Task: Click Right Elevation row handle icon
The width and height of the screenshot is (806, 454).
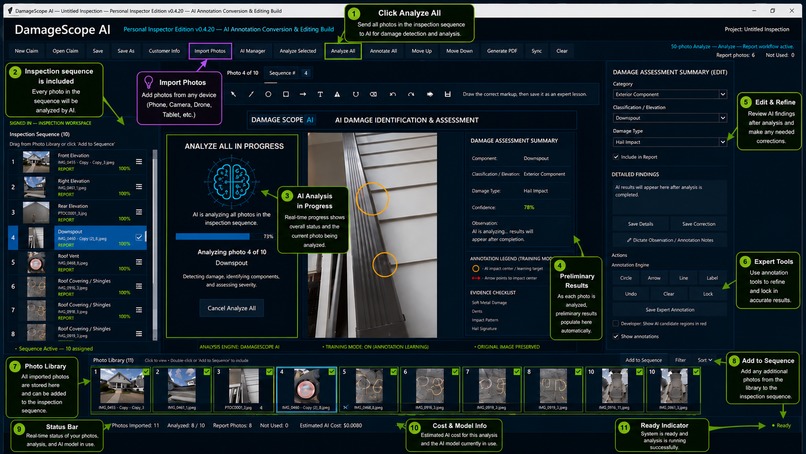Action: 139,187
